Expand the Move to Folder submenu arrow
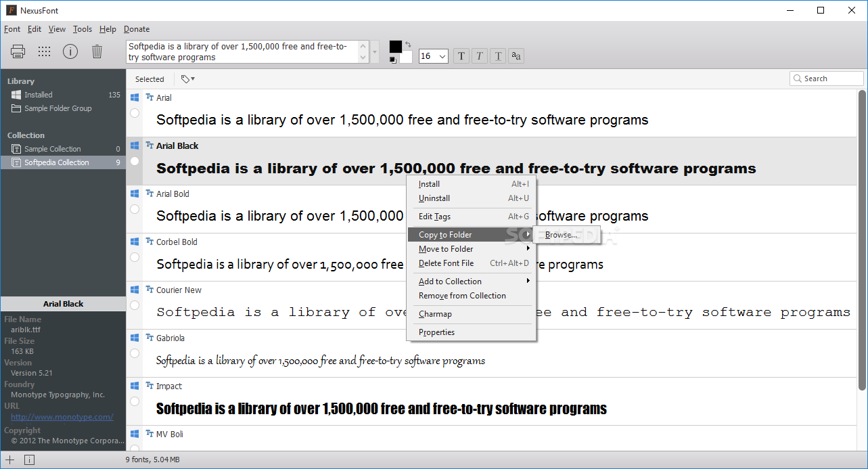This screenshot has width=868, height=469. pos(528,248)
